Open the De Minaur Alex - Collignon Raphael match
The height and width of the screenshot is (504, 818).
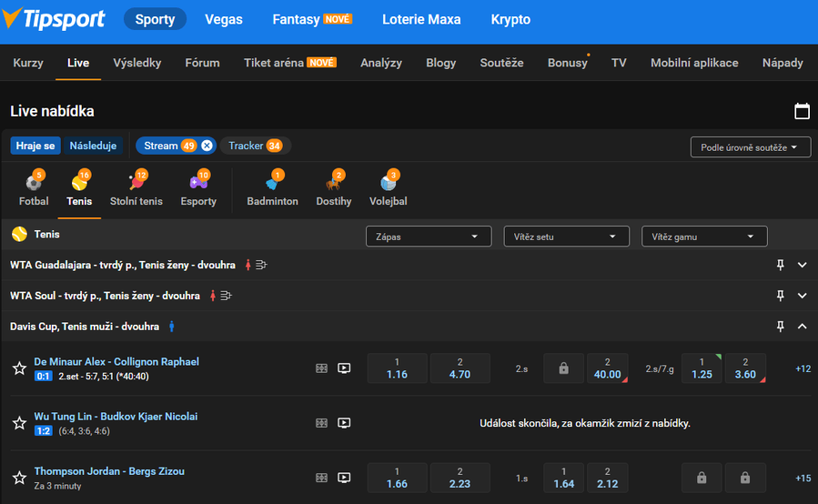tap(116, 361)
